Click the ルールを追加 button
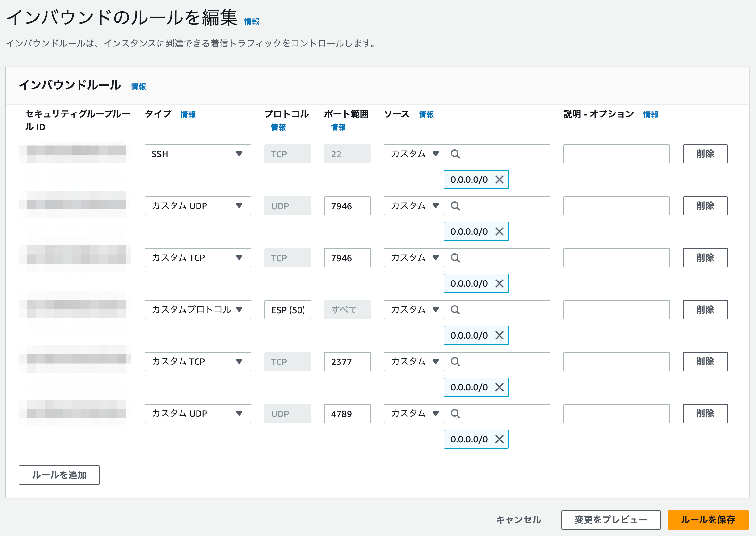 [x=59, y=475]
